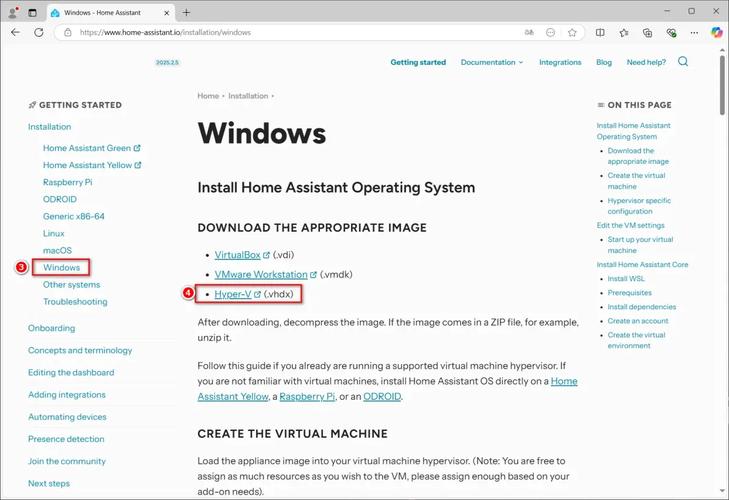
Task: Open Home Assistant Green sidebar link
Action: point(92,148)
